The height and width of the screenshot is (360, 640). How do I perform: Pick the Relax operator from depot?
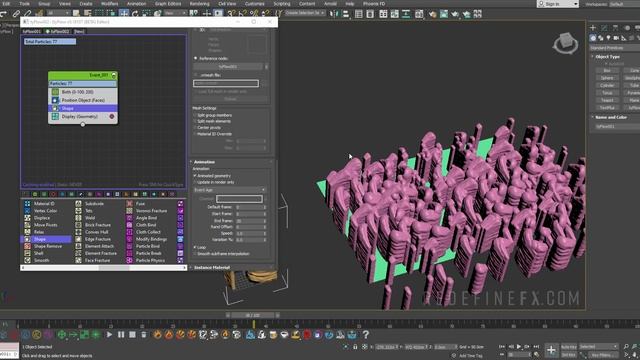pyautogui.click(x=39, y=232)
